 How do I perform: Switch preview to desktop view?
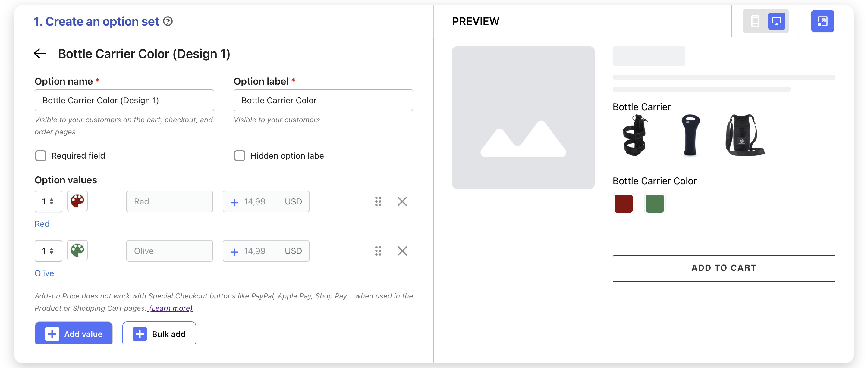[x=776, y=21]
